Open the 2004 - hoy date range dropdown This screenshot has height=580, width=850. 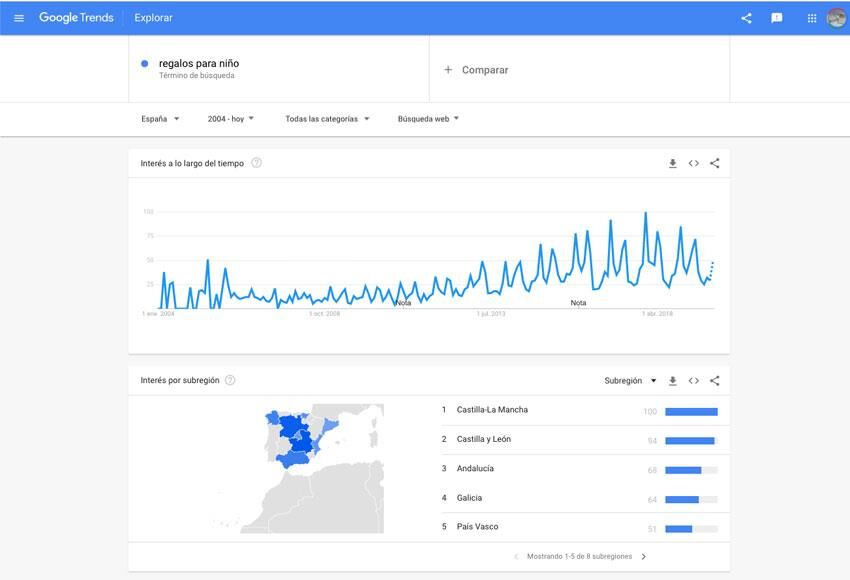[x=230, y=119]
